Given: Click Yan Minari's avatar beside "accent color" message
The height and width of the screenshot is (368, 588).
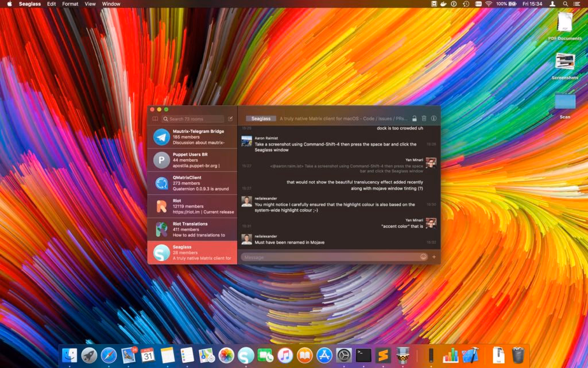Looking at the screenshot, I should coord(431,223).
